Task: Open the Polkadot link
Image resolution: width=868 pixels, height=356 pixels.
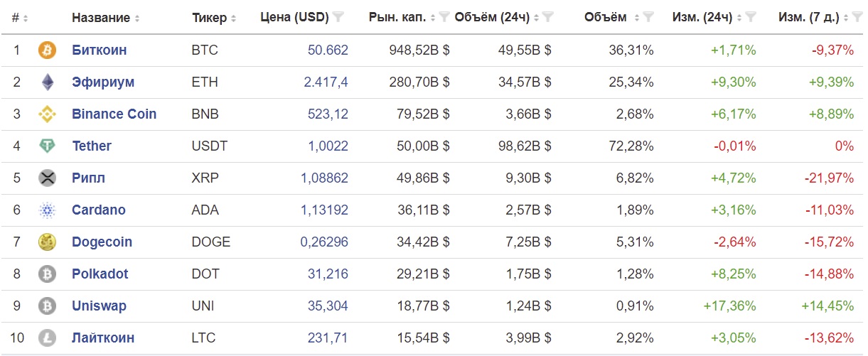Action: [x=100, y=274]
